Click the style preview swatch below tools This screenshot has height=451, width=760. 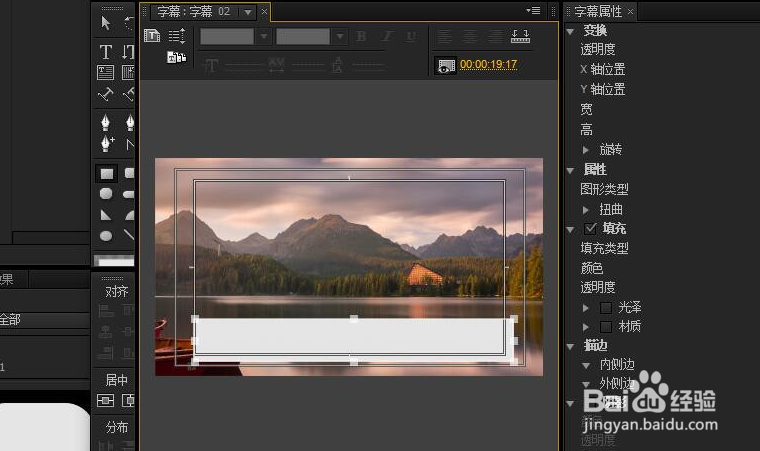pyautogui.click(x=114, y=260)
